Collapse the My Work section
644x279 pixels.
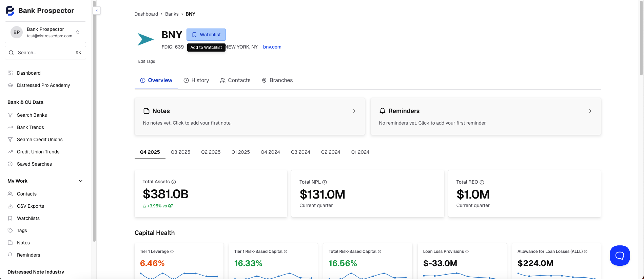(x=81, y=181)
